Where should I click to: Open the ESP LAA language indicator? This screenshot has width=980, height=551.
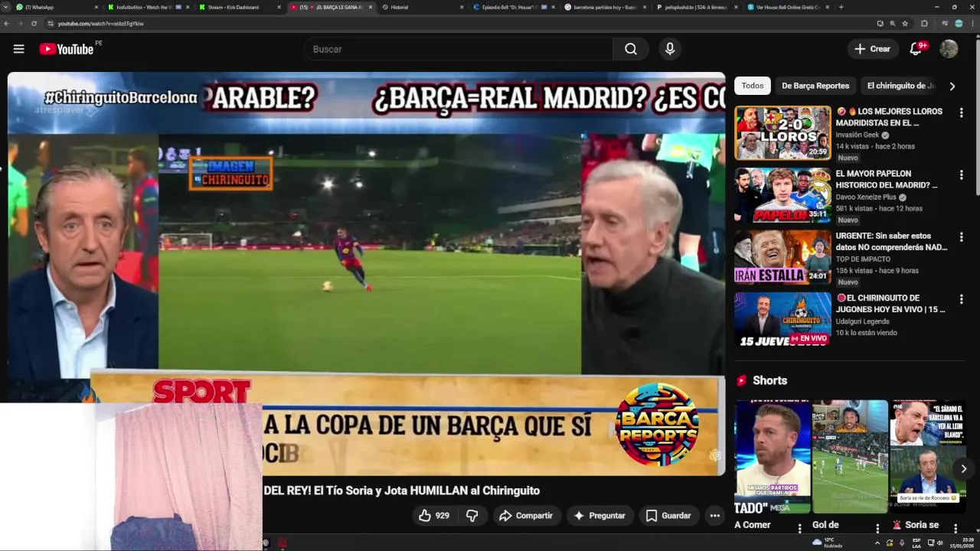(916, 543)
